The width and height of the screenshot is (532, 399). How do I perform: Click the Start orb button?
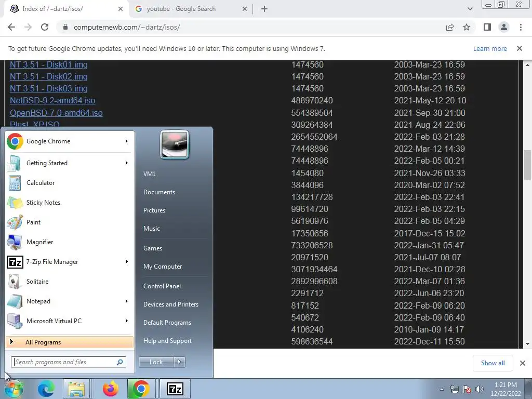point(14,389)
